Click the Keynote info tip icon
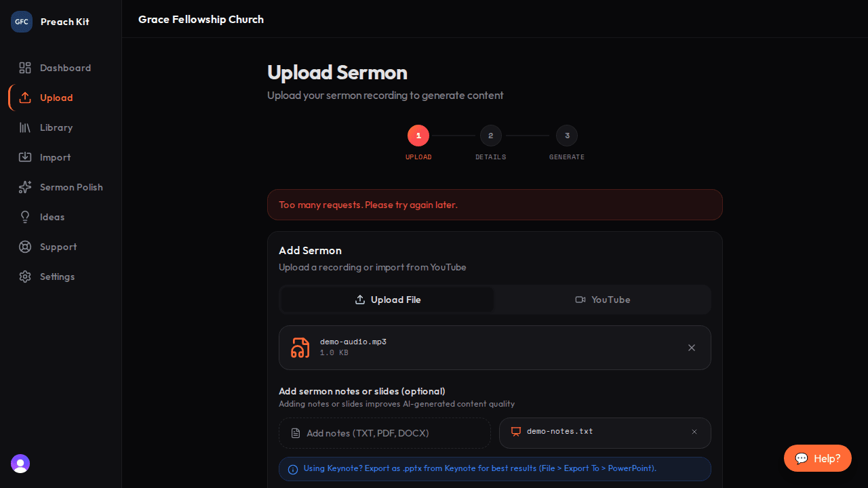The image size is (868, 488). pyautogui.click(x=293, y=469)
